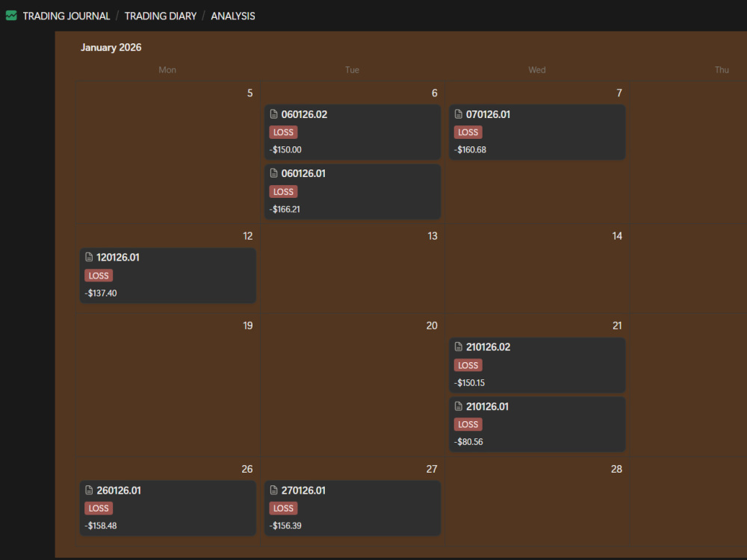Click the January 2026 month heading
This screenshot has height=560, width=747.
(x=111, y=48)
